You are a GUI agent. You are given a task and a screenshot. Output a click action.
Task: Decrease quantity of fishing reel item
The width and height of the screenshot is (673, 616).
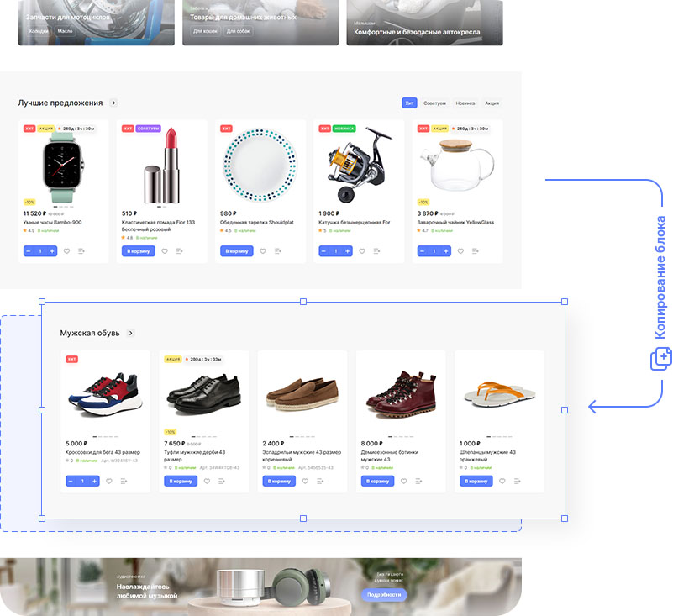325,250
